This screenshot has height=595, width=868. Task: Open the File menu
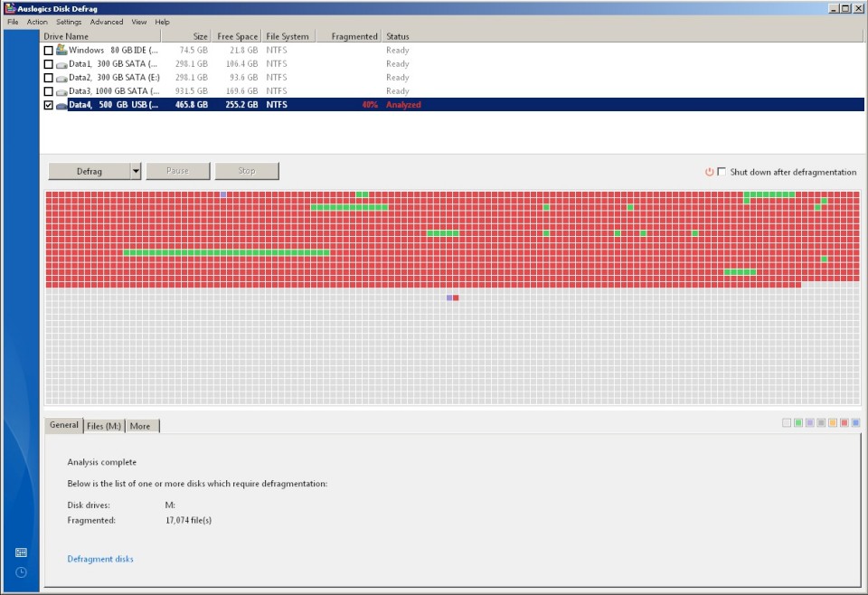pos(13,22)
